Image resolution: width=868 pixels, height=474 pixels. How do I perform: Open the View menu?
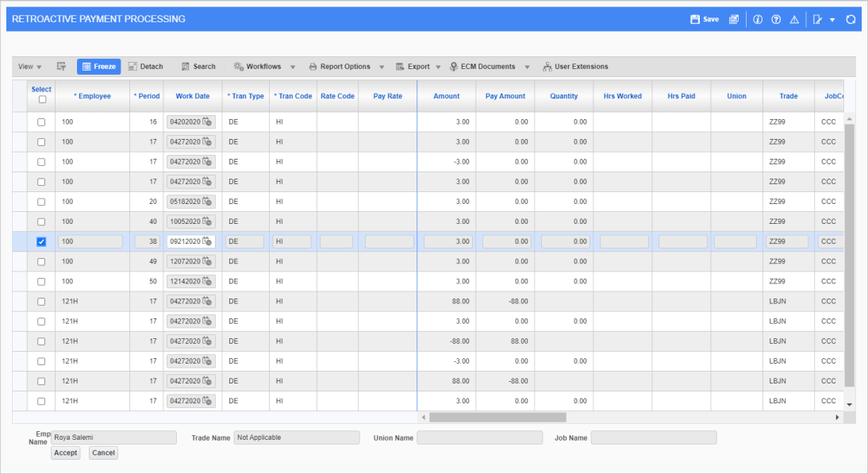[29, 67]
